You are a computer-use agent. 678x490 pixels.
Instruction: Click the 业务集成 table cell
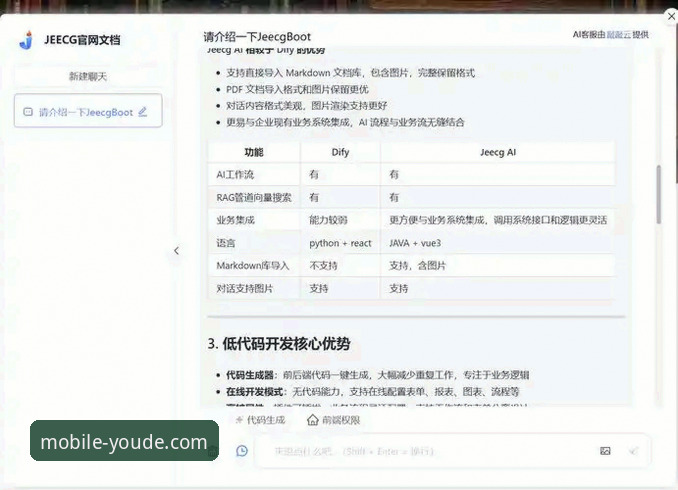pos(254,220)
